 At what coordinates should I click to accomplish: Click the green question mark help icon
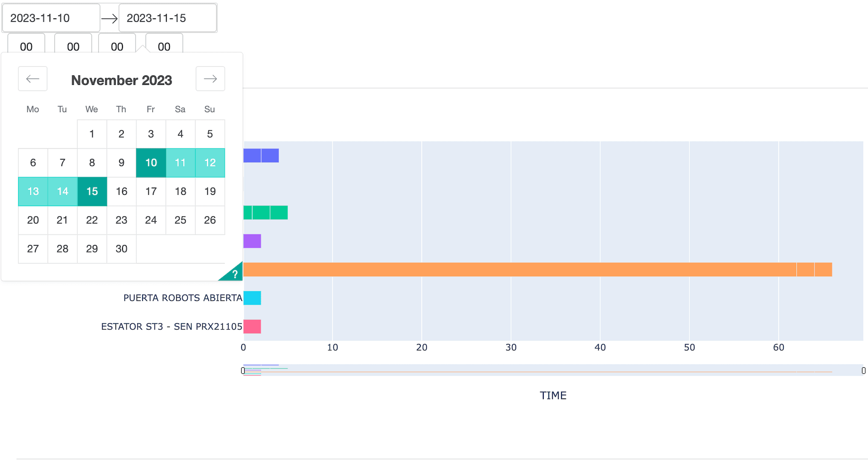point(235,274)
